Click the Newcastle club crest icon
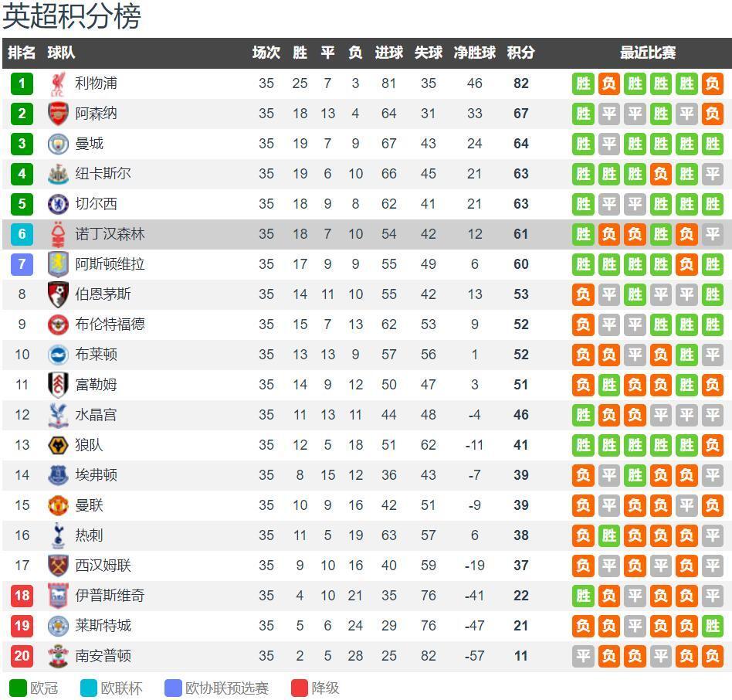 coord(58,174)
